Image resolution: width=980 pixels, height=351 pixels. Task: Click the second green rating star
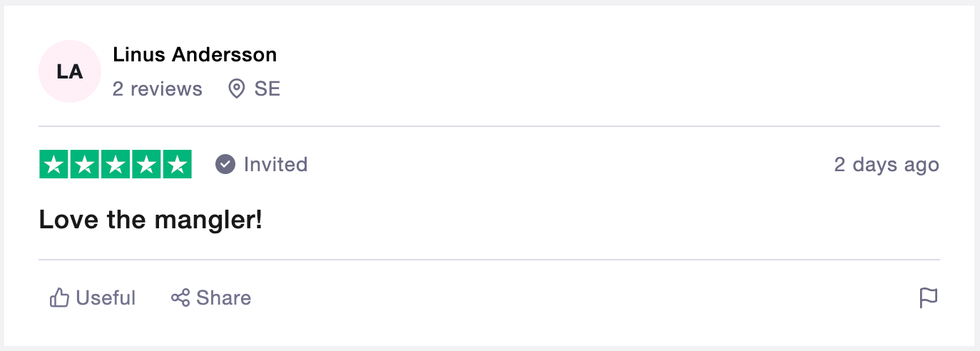point(85,165)
